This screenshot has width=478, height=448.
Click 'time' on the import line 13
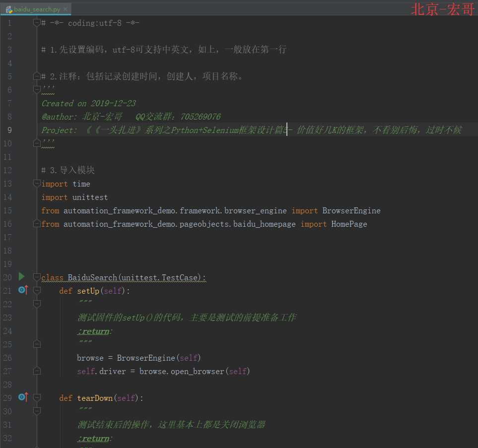pyautogui.click(x=81, y=184)
